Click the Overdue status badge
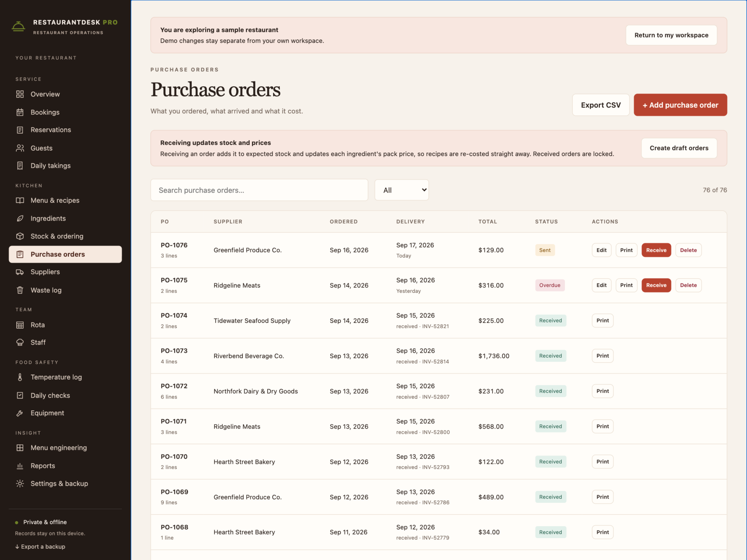Image resolution: width=747 pixels, height=560 pixels. point(550,285)
